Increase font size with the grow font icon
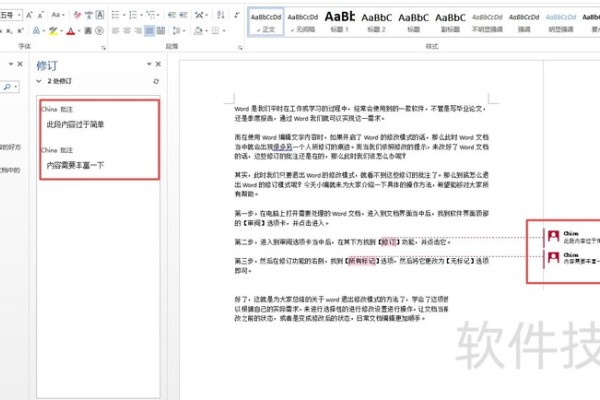 point(29,15)
